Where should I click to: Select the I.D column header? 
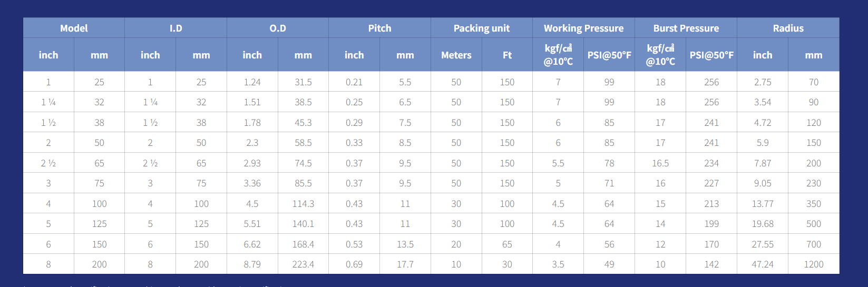tap(175, 28)
